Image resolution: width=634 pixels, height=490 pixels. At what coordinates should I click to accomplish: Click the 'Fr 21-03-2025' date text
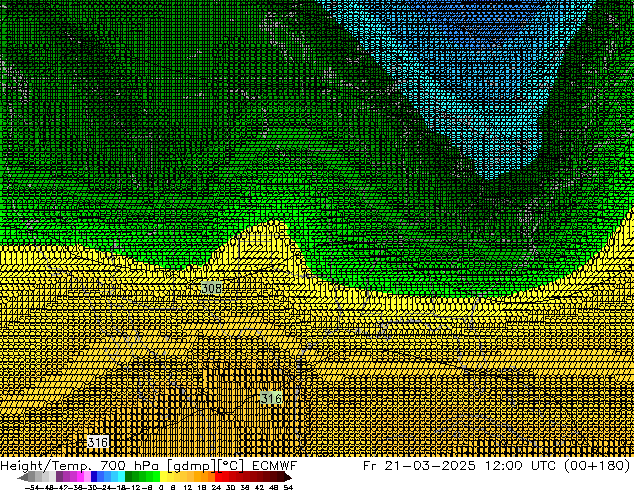click(x=419, y=466)
